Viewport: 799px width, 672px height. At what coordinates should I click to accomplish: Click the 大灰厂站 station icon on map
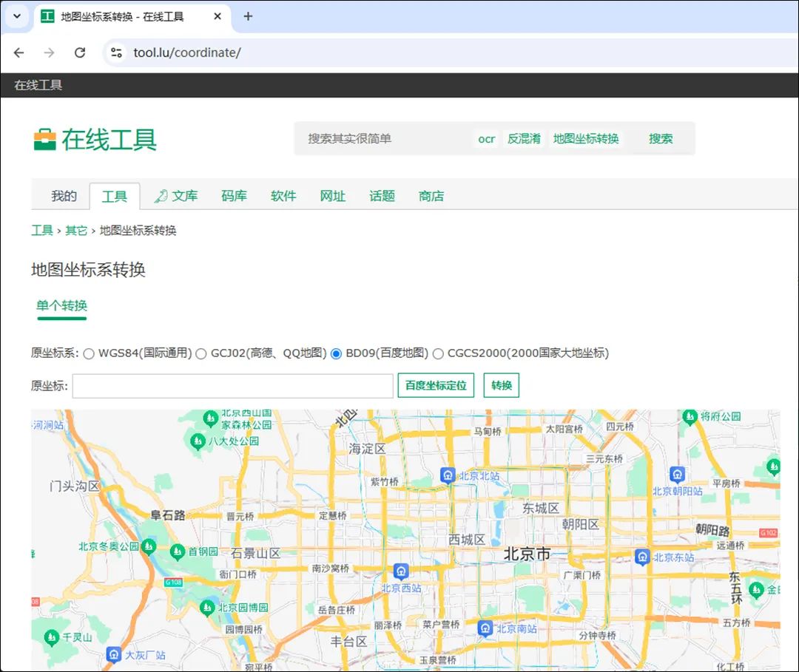click(114, 655)
